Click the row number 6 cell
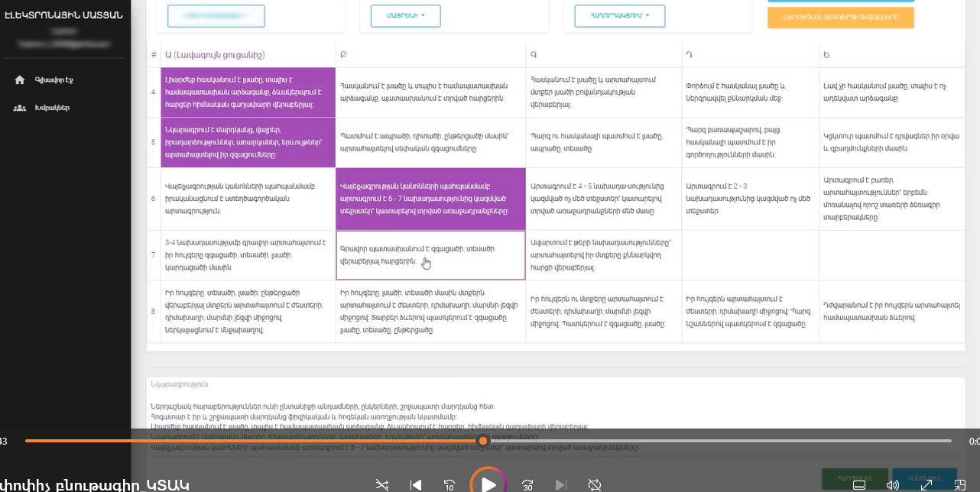980x492 pixels. click(154, 199)
